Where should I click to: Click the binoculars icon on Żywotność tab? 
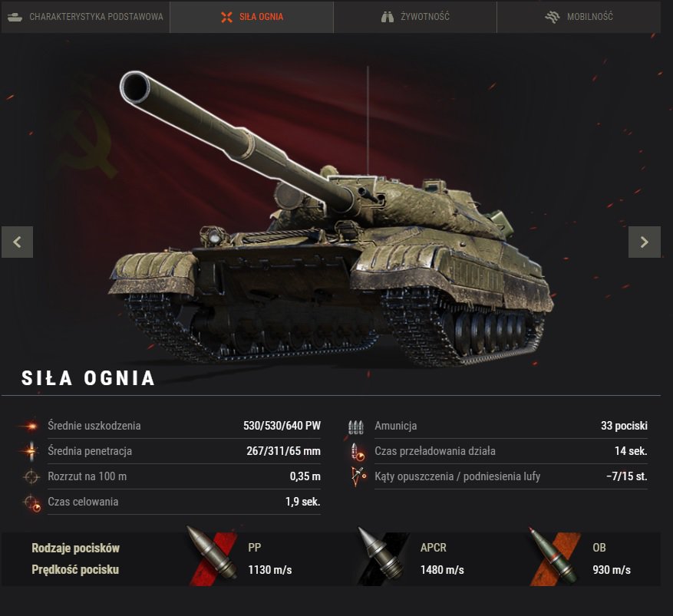click(x=388, y=17)
